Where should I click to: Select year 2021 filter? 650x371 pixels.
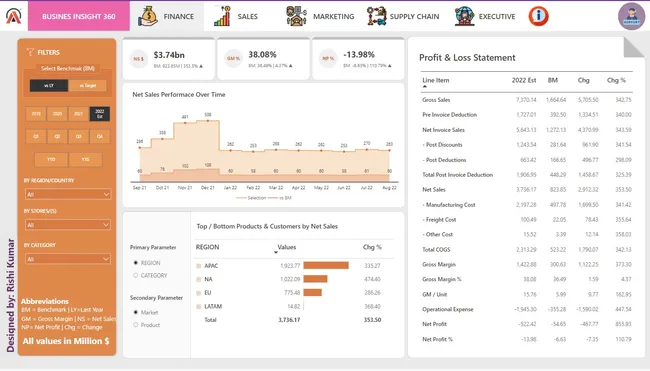click(x=78, y=114)
